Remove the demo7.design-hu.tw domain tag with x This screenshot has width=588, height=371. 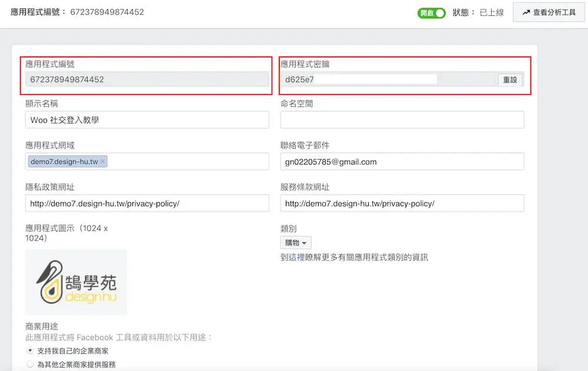coord(103,162)
